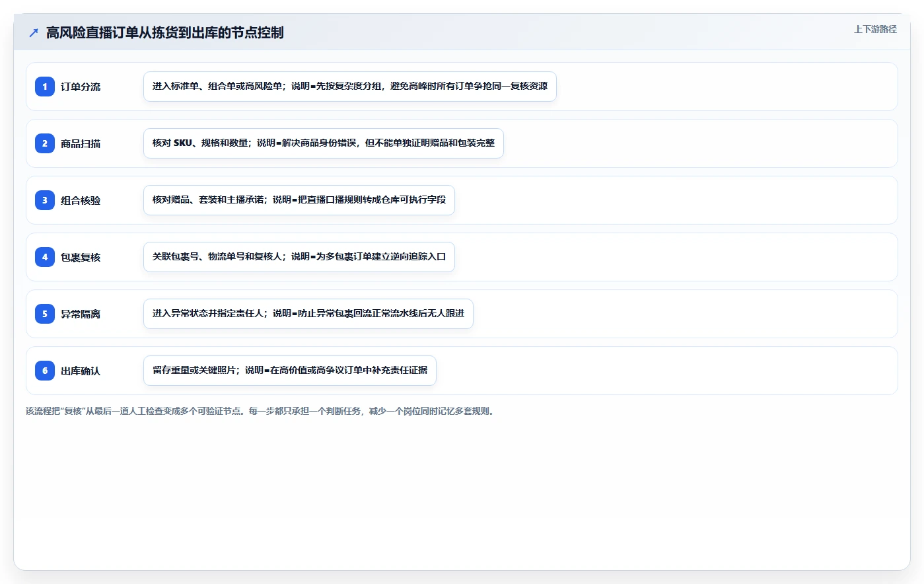Click the footer note starting 该流程把
This screenshot has height=584, width=924.
pyautogui.click(x=262, y=411)
